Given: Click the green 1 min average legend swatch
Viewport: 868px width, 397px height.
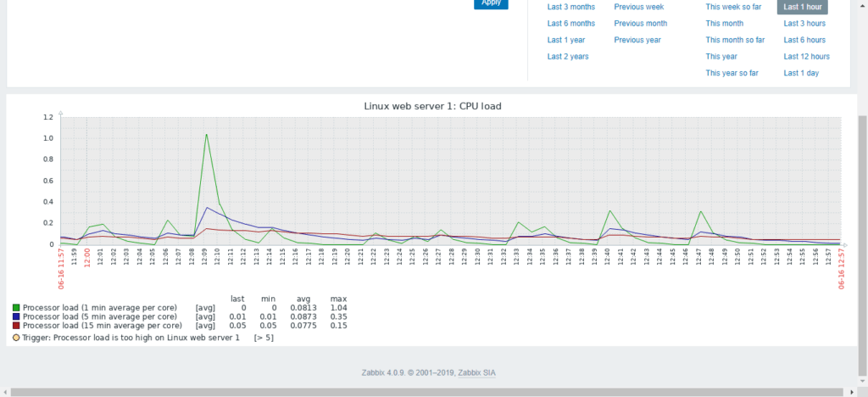Looking at the screenshot, I should pos(16,307).
